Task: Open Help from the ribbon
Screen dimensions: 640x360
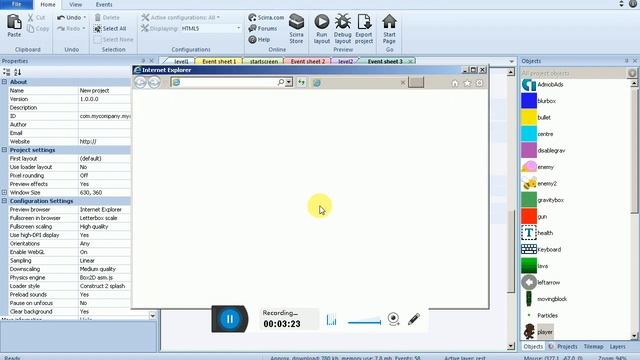Action: [259, 40]
